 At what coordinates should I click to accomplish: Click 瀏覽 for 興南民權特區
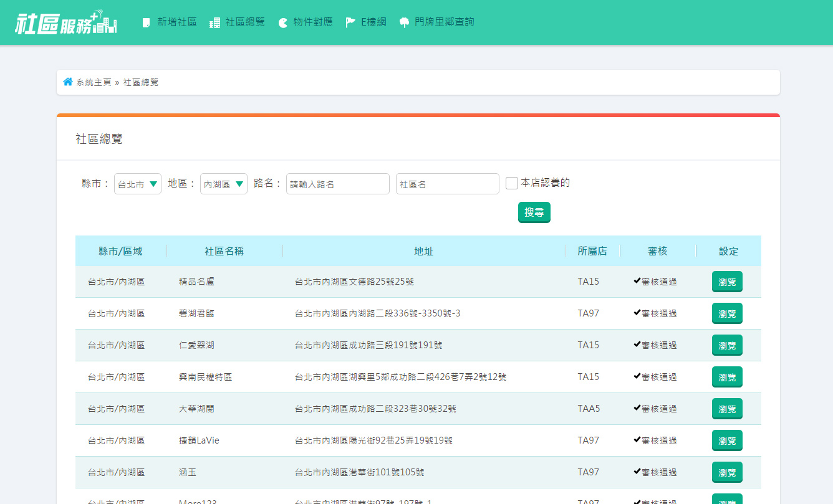point(727,378)
